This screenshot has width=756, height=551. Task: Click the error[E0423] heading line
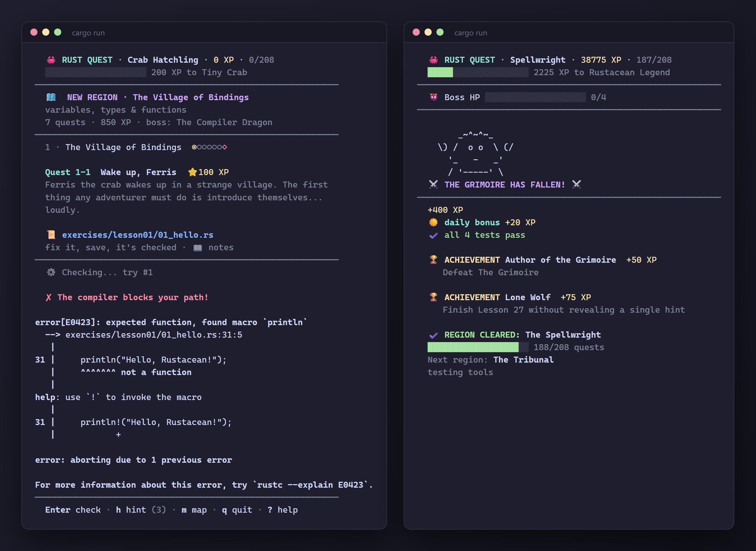point(171,322)
